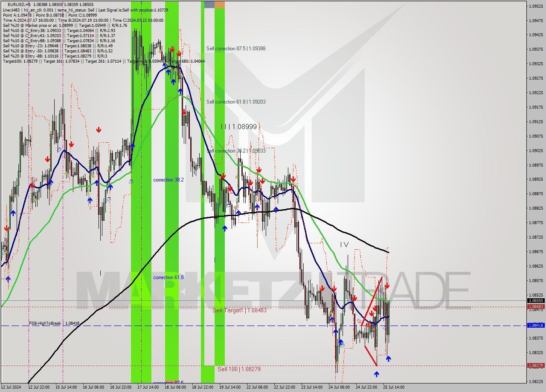The height and width of the screenshot is (392, 546).
Task: Click the 'Sell %20 @ Entry -88' line
Action: 55,56
